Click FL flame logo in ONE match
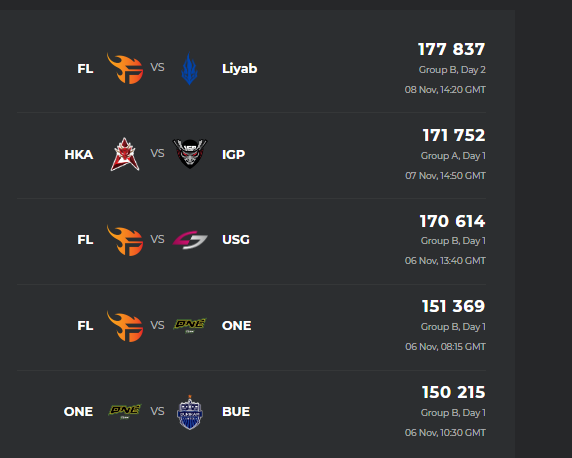 tap(125, 326)
